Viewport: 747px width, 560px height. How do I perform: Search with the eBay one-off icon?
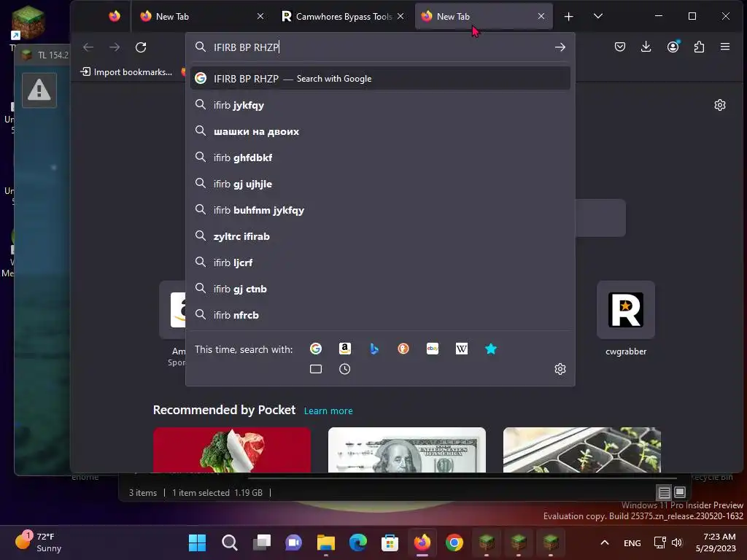433,349
